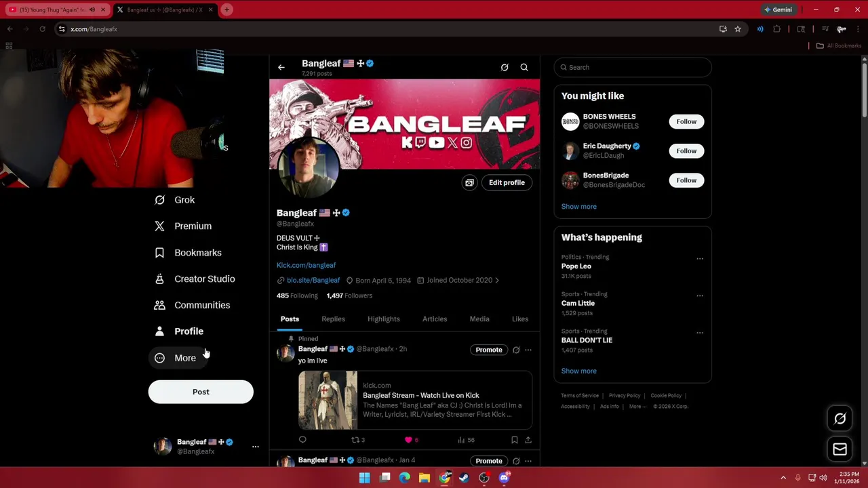868x488 pixels.
Task: Switch to the Young Thug YouTube browser tab
Action: 56,10
